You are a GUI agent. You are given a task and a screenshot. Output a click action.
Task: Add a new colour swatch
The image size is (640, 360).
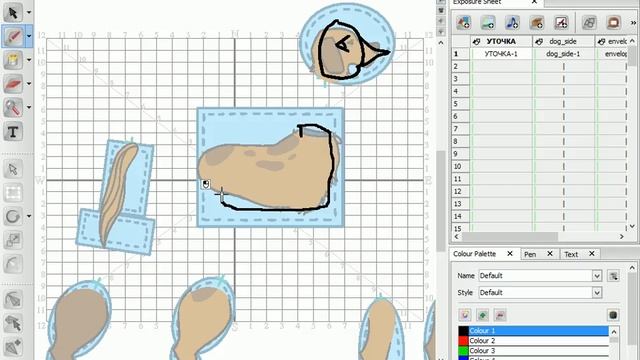pos(482,315)
